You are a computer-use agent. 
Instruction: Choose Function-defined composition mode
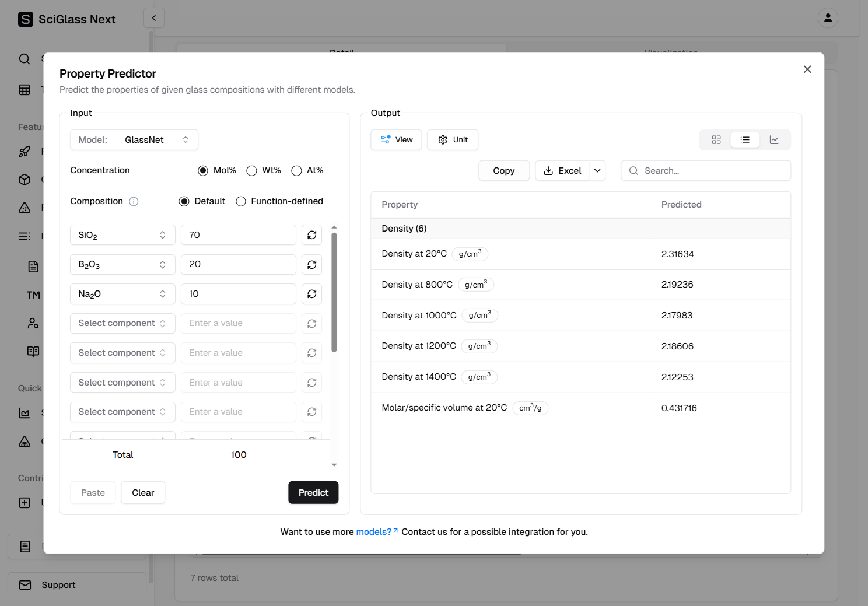coord(241,202)
